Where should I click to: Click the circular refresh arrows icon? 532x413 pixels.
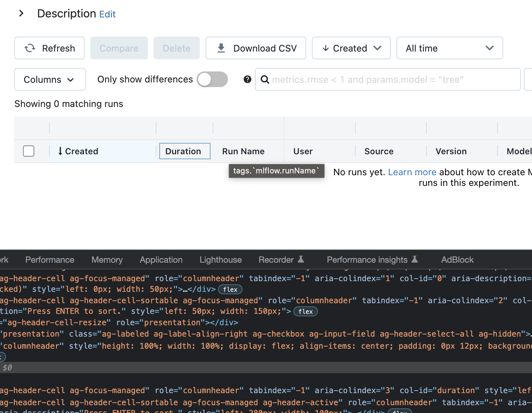coord(30,48)
